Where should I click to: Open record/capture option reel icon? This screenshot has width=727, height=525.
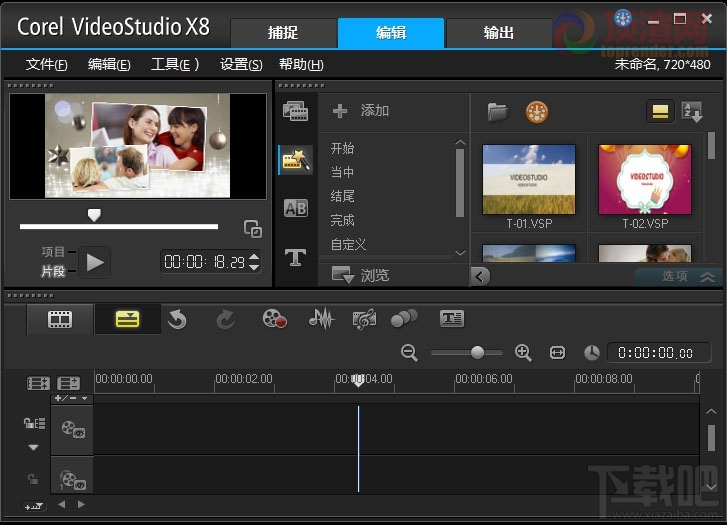tap(274, 319)
